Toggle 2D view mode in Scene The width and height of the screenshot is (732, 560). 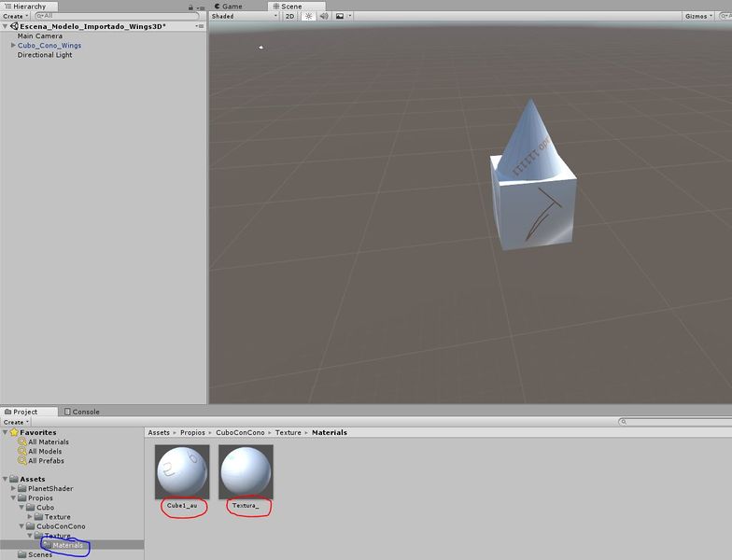(x=290, y=16)
